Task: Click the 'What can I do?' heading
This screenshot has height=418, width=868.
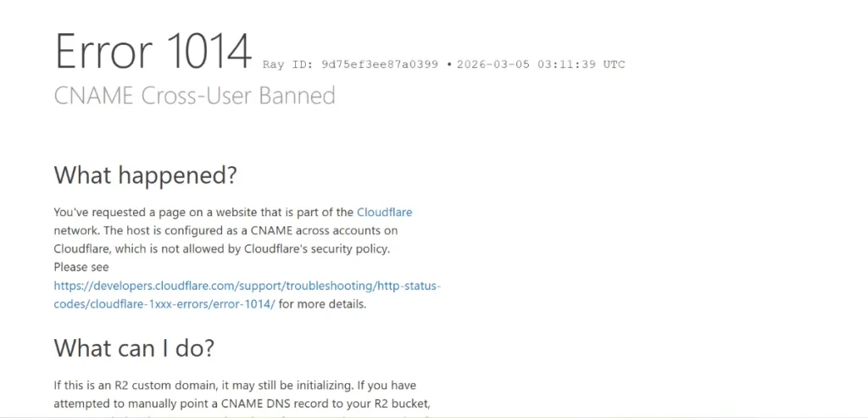Action: click(134, 348)
